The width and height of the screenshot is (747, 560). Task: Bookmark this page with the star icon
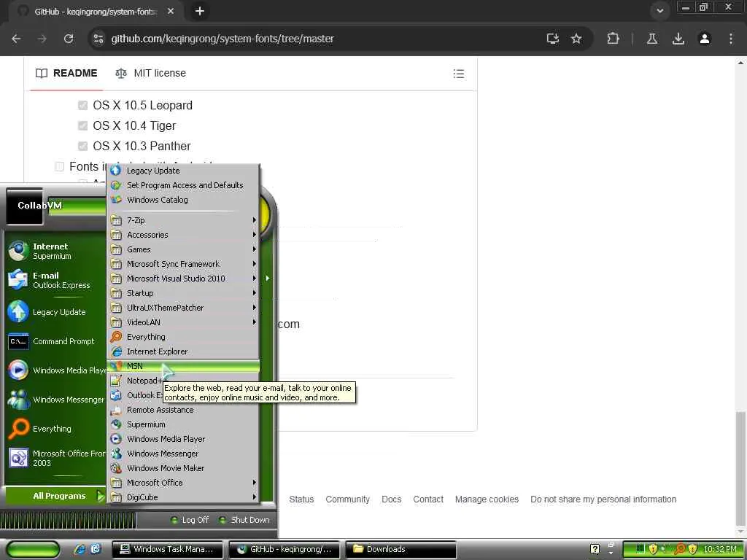click(576, 39)
